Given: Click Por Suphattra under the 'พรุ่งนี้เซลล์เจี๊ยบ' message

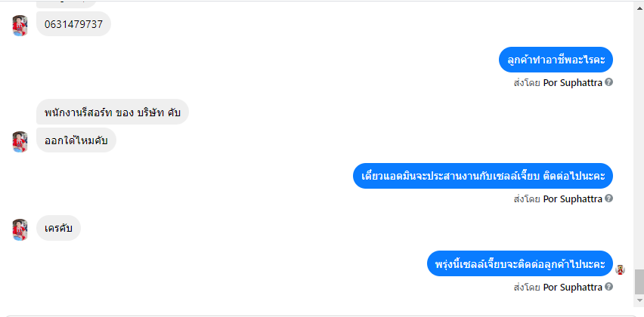Looking at the screenshot, I should tap(572, 287).
